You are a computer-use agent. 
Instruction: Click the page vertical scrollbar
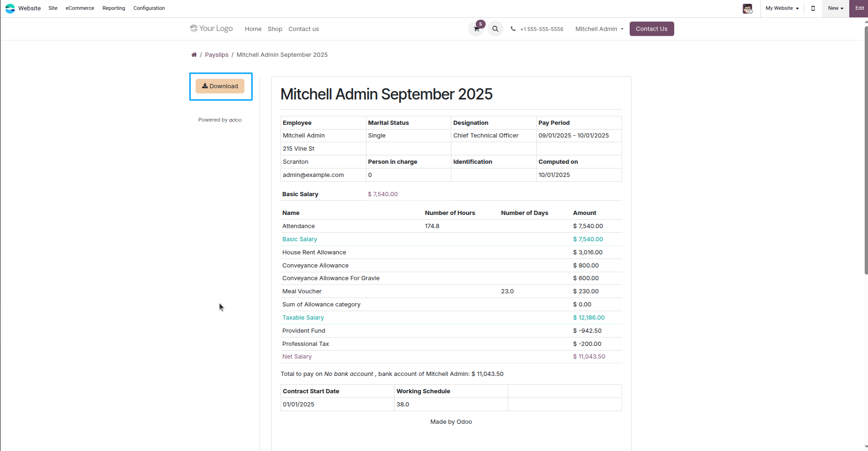point(866,150)
